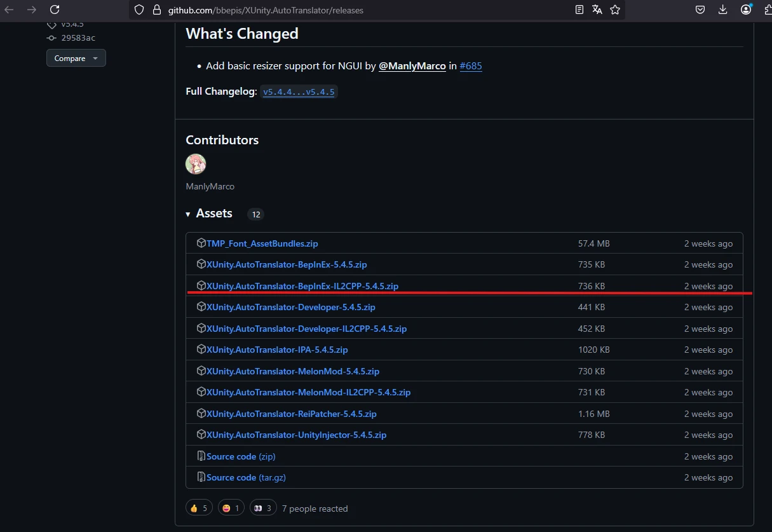Click '2 weeks ago' in the Source code (tar.gz) row

[708, 477]
